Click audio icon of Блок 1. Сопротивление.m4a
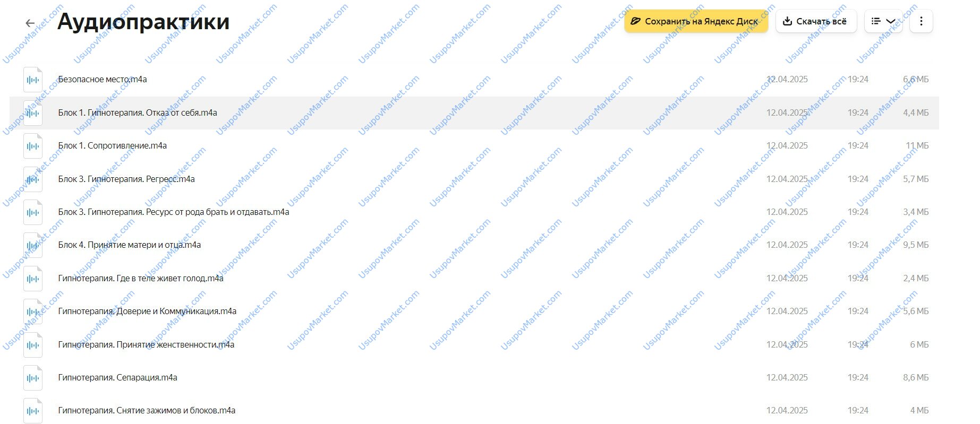This screenshot has height=424, width=980. click(x=33, y=146)
